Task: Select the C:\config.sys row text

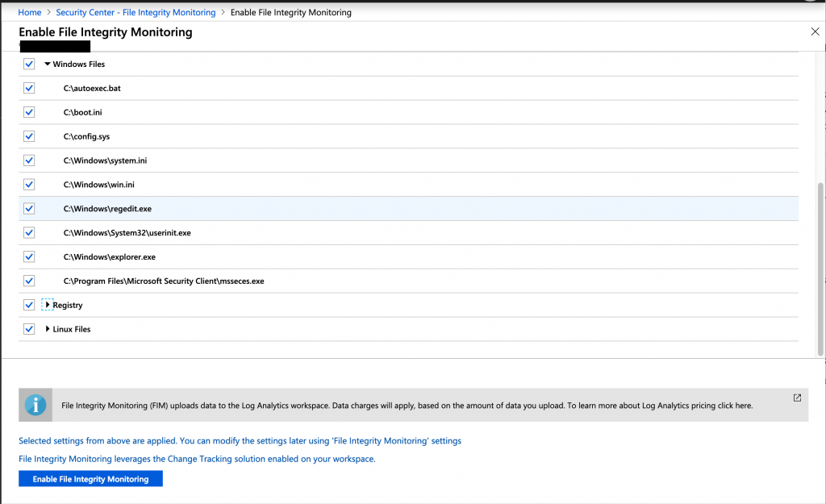Action: [87, 137]
